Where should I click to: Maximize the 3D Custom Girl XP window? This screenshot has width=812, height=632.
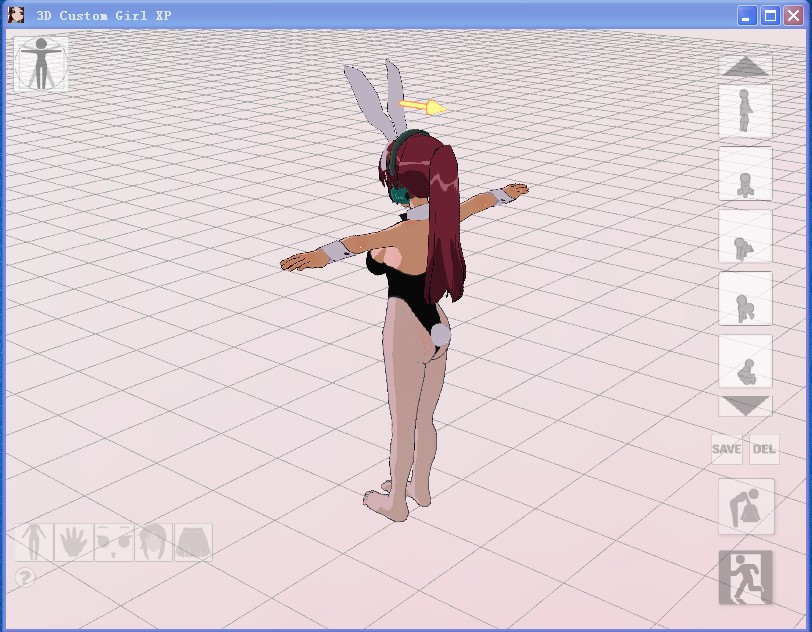tap(770, 16)
